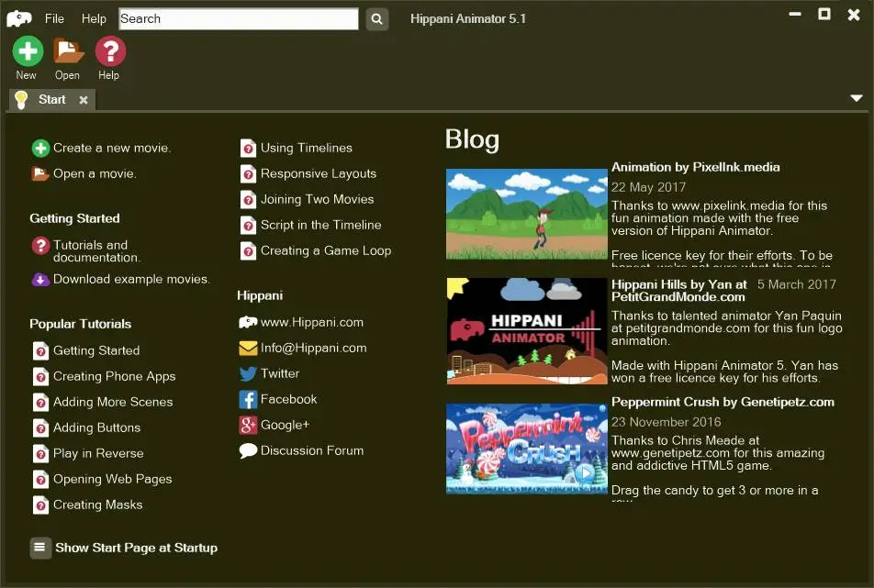Click the Google+ icon
Image resolution: width=874 pixels, height=588 pixels.
(x=248, y=425)
